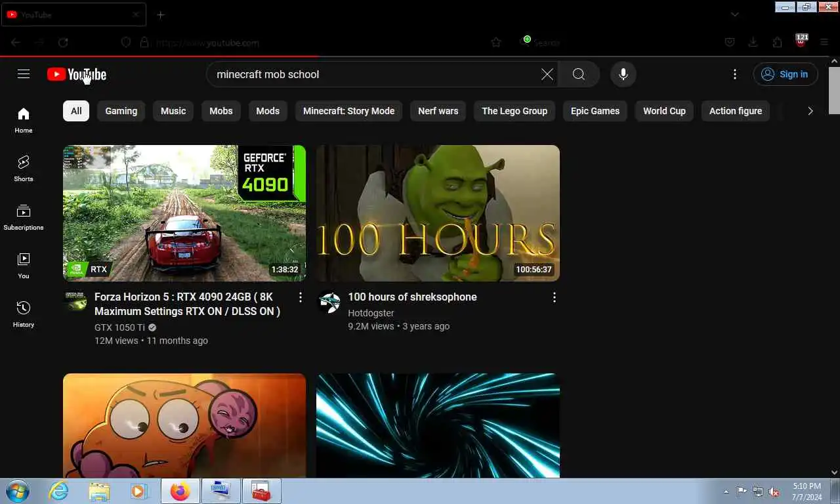The width and height of the screenshot is (840, 504).
Task: Open browser downloads panel
Action: click(x=753, y=43)
